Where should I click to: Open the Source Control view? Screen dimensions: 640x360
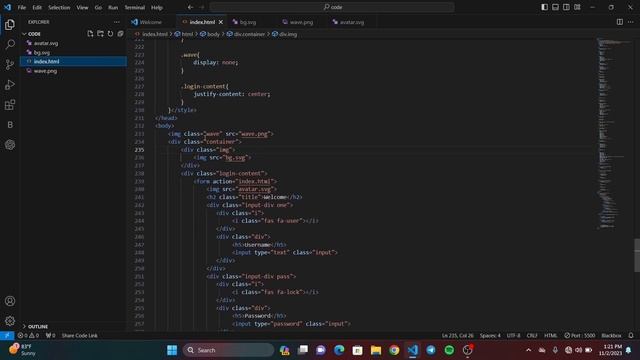(x=10, y=64)
